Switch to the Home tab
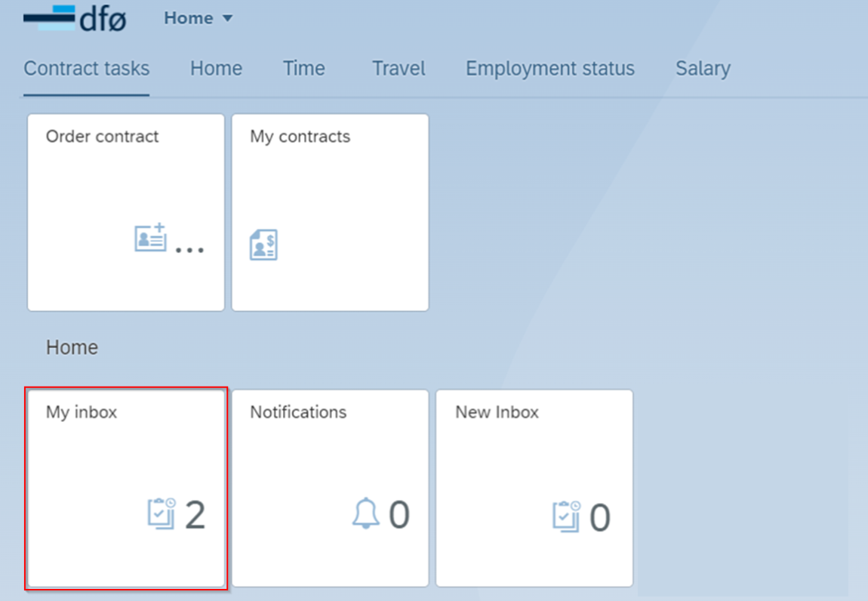This screenshot has width=868, height=601. [216, 68]
